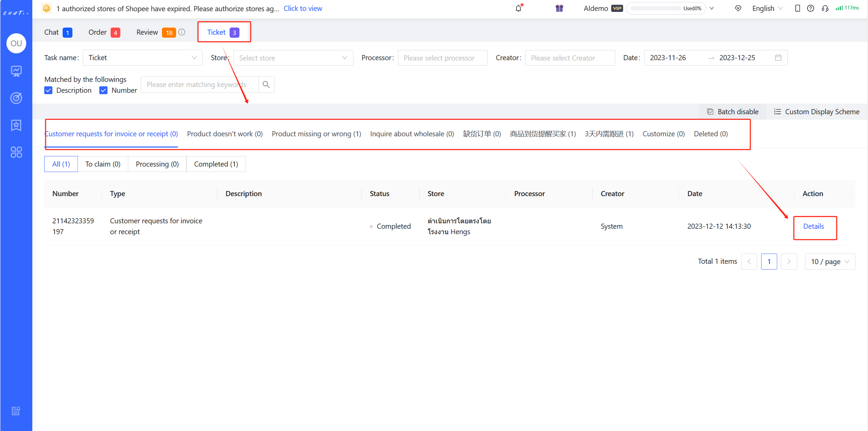This screenshot has height=431, width=868.
Task: Click the matching keywords input field
Action: tap(200, 84)
